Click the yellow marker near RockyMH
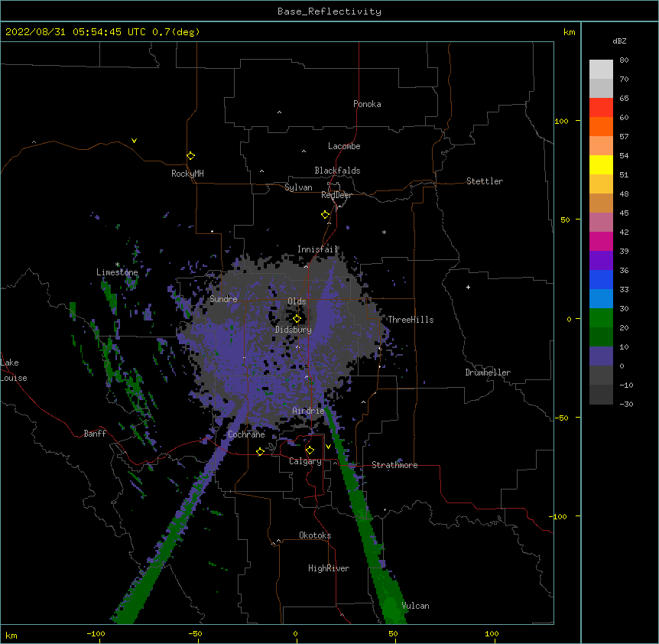 click(x=191, y=156)
